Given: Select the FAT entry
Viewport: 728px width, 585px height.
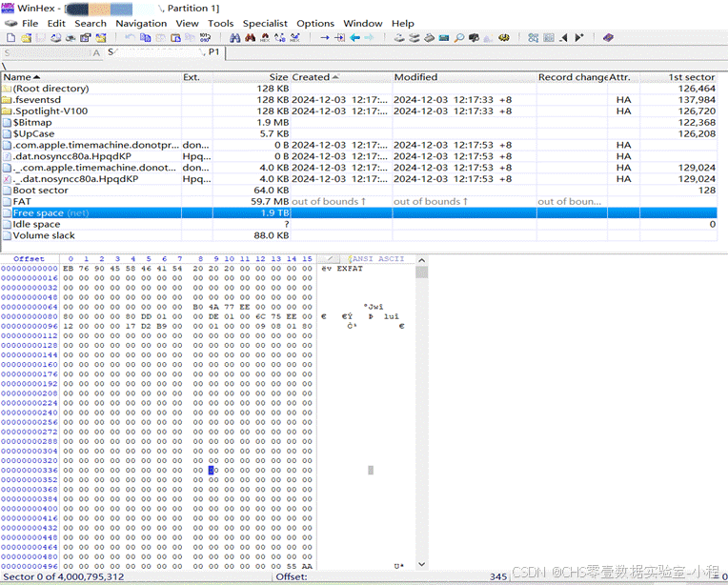Looking at the screenshot, I should pyautogui.click(x=359, y=201).
